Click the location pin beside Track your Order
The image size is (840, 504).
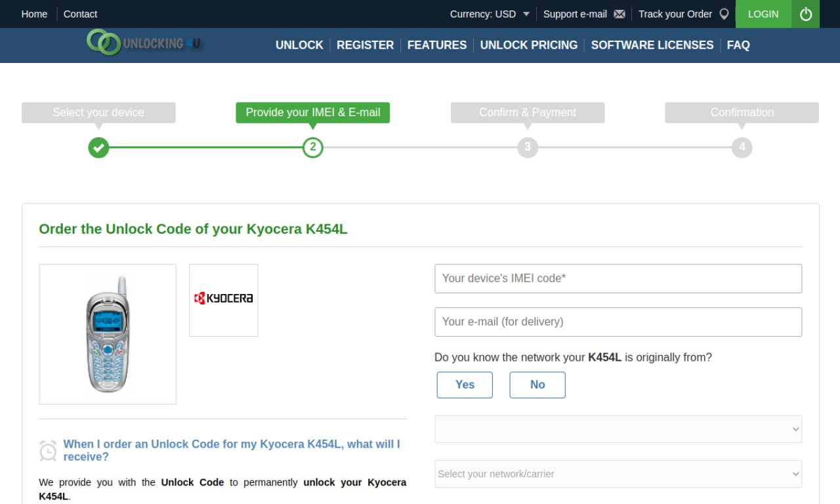pos(724,14)
